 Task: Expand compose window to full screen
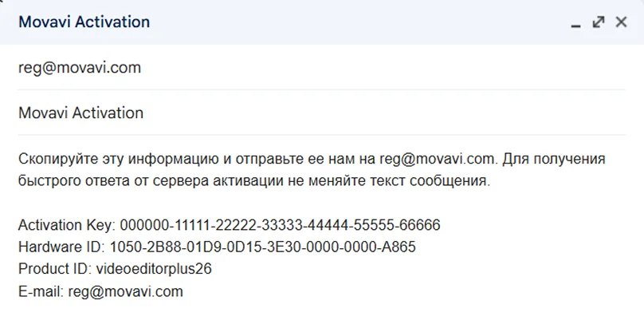(x=598, y=22)
